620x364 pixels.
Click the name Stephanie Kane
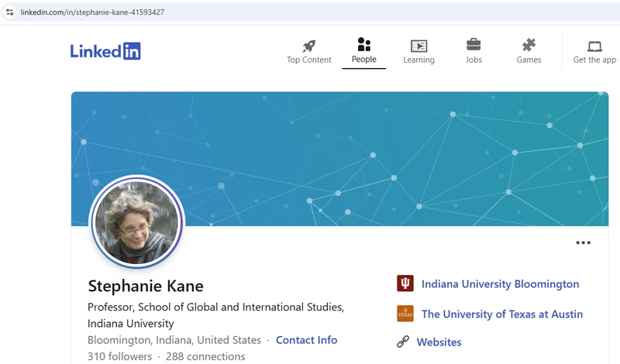[x=146, y=286]
